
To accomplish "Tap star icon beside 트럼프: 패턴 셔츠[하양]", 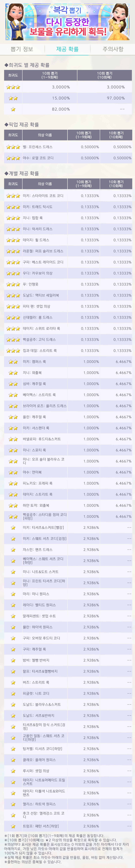I will pyautogui.click(x=13, y=826).
